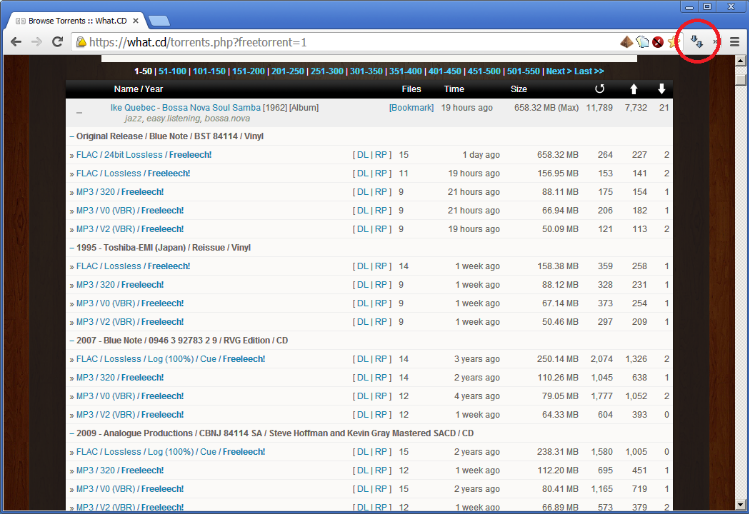Screen dimensions: 749x514
Task: Click the browser forward arrow
Action: click(x=36, y=42)
